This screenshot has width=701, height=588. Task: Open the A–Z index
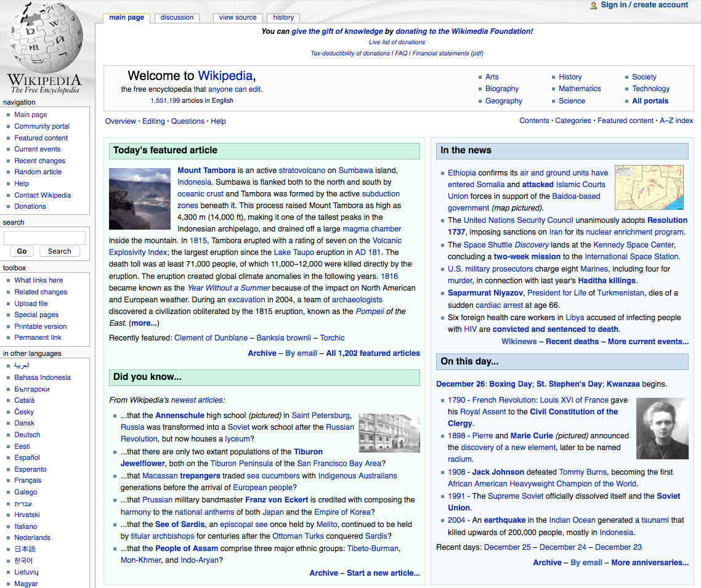coord(676,121)
